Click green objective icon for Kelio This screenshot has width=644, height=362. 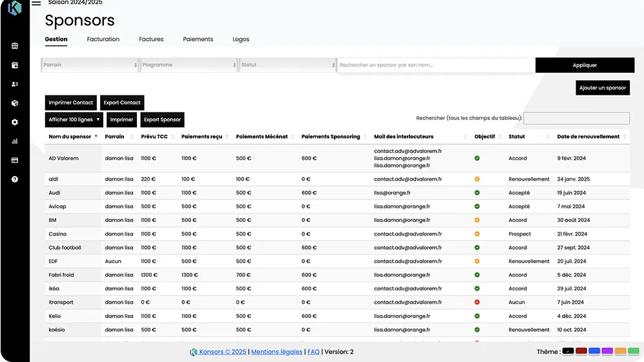click(477, 316)
